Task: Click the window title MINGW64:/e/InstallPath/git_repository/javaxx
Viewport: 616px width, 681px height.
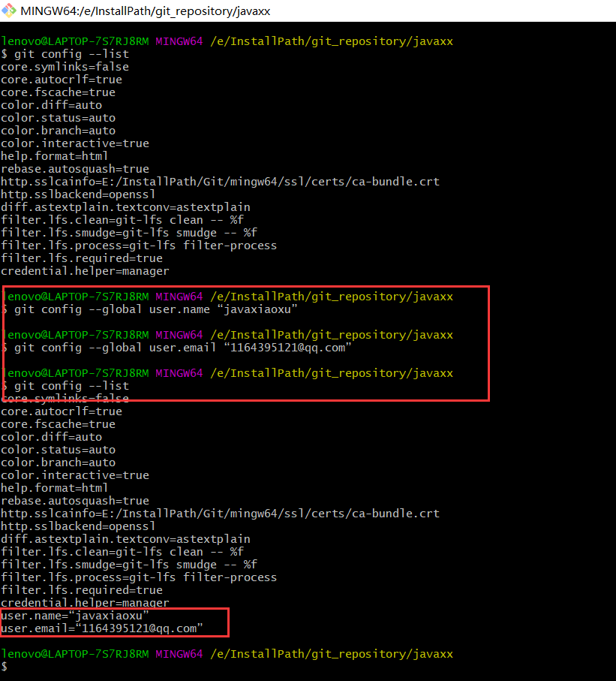Action: [x=146, y=11]
